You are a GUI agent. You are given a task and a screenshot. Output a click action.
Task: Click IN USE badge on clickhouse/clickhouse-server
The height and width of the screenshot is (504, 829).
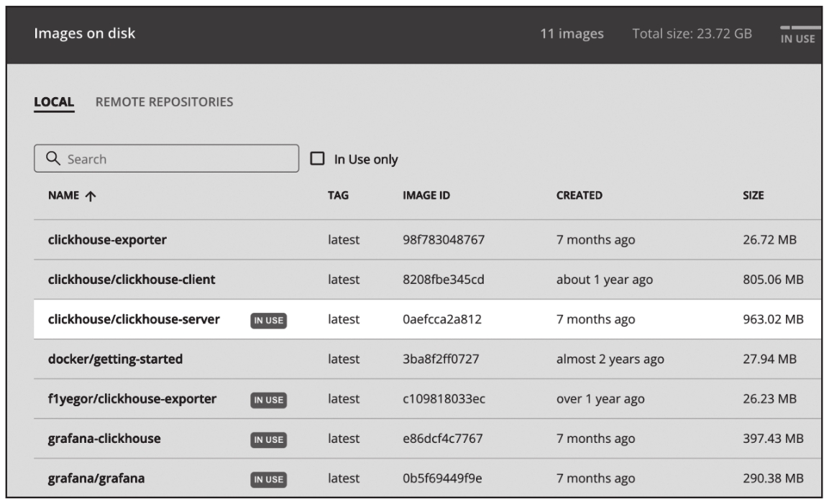pos(269,321)
